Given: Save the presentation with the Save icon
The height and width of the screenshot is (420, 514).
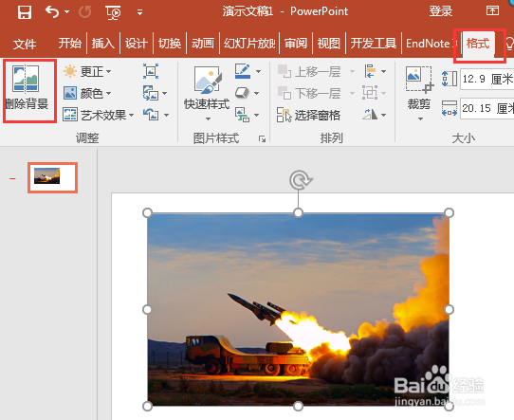Looking at the screenshot, I should pyautogui.click(x=25, y=12).
